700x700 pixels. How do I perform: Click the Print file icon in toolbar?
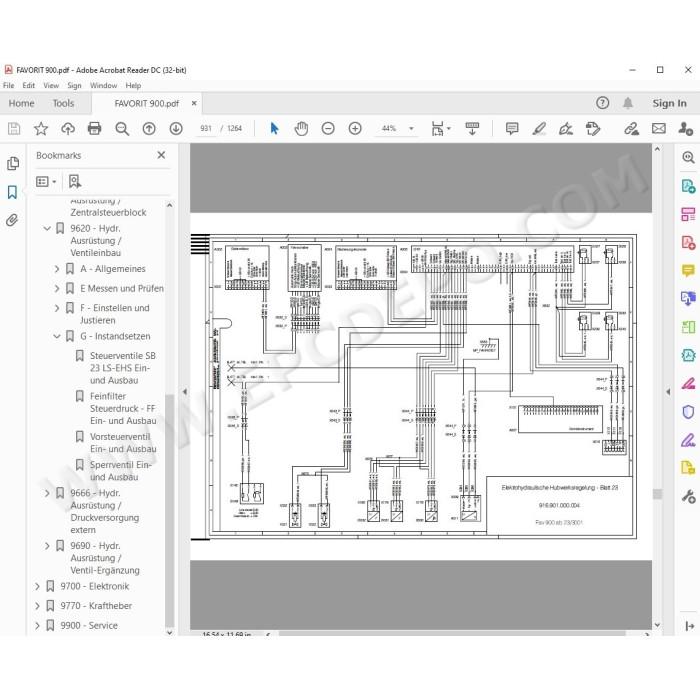95,129
